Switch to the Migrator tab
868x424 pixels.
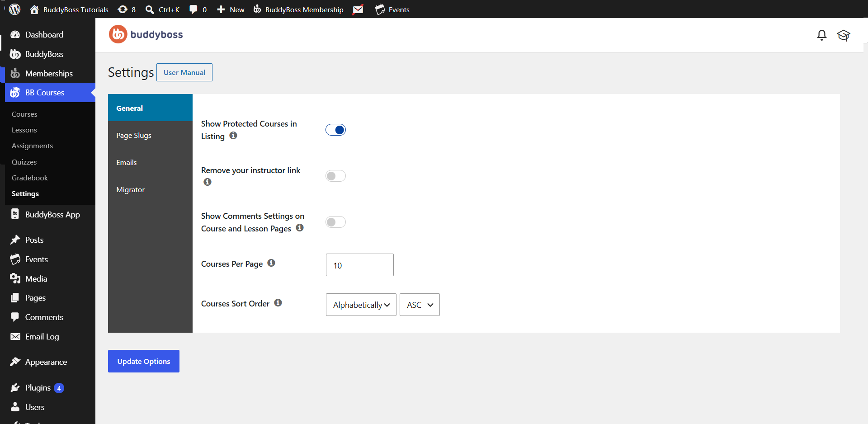(x=150, y=189)
